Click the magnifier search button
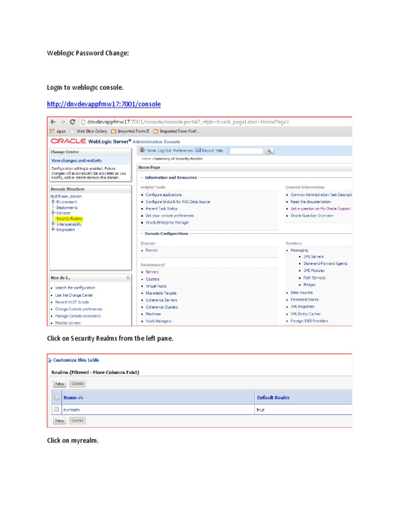 [x=269, y=151]
